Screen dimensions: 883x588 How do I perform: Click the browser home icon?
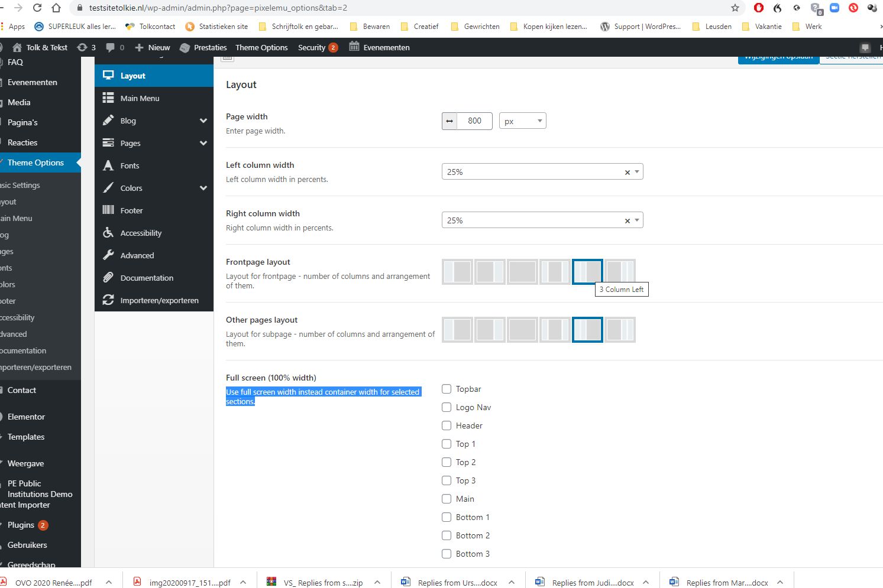[56, 8]
